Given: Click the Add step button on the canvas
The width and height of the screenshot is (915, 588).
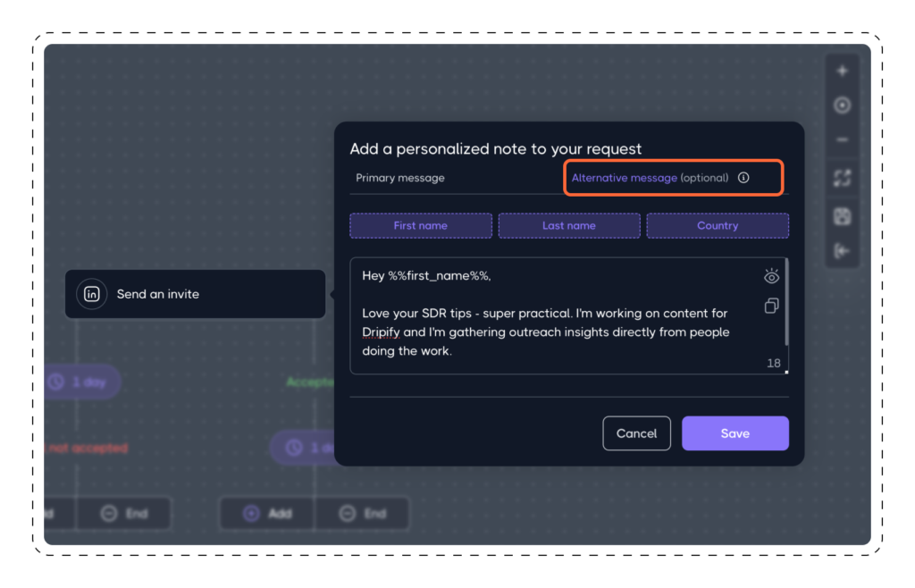Looking at the screenshot, I should (x=266, y=513).
